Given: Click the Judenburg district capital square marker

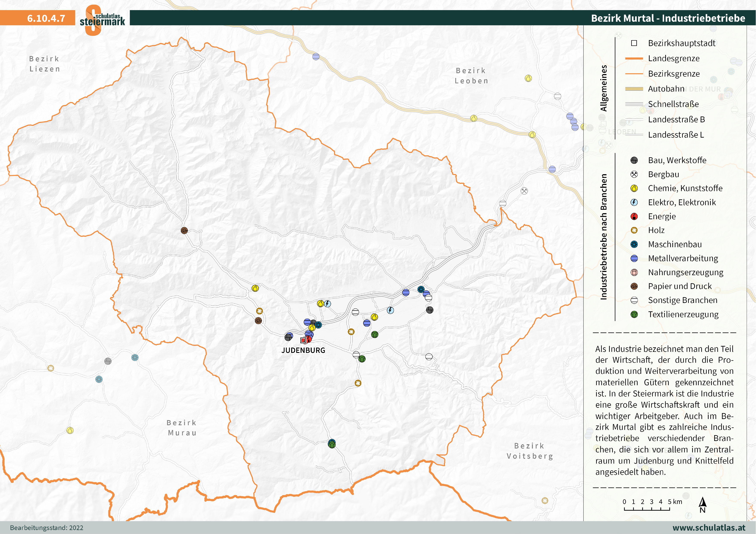Looking at the screenshot, I should click(x=303, y=341).
